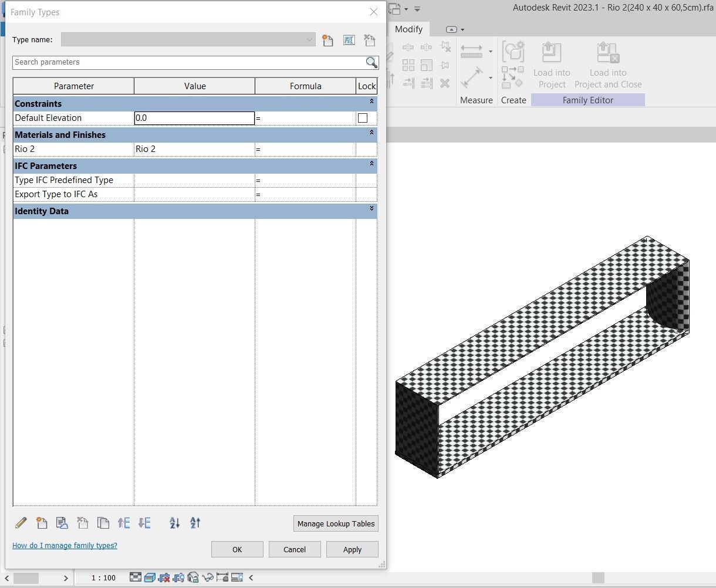The image size is (716, 588).
Task: Open the Aligned Dimension dropdown arrow
Action: coord(491,77)
